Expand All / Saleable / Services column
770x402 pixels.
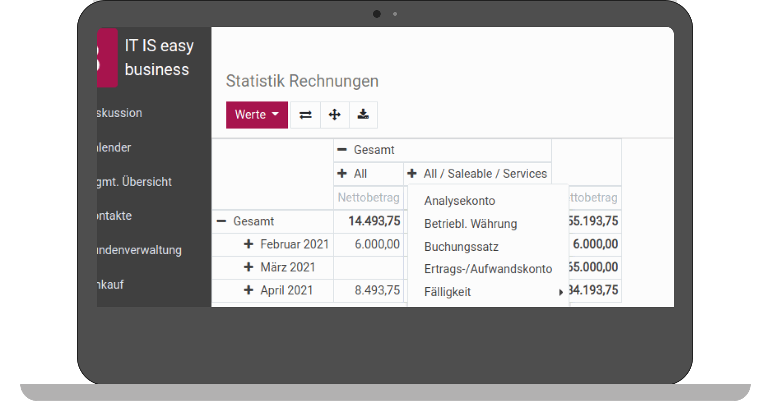tap(412, 174)
